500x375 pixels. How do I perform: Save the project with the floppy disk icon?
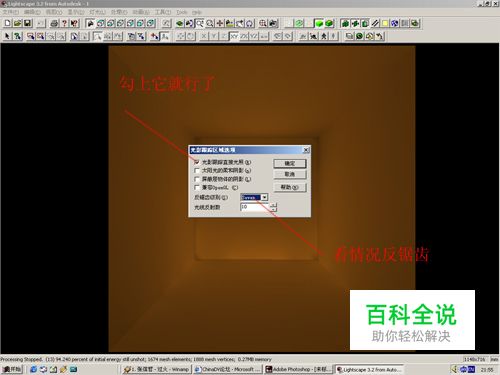click(x=28, y=23)
